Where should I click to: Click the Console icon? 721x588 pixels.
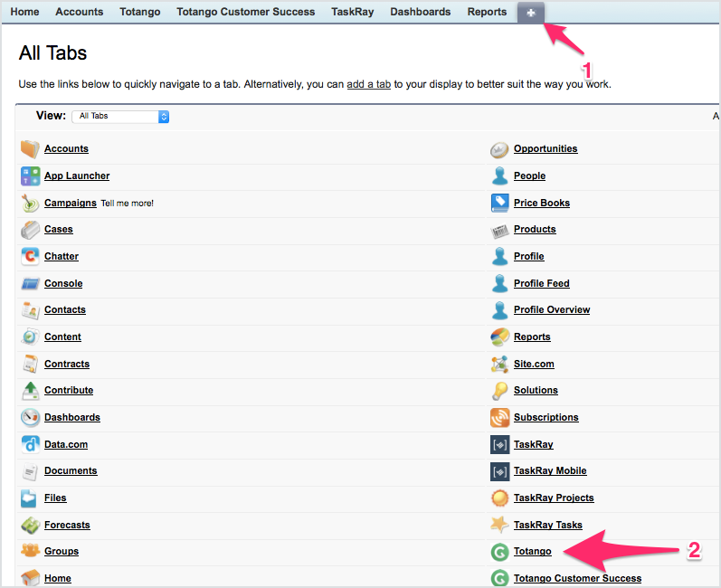31,284
